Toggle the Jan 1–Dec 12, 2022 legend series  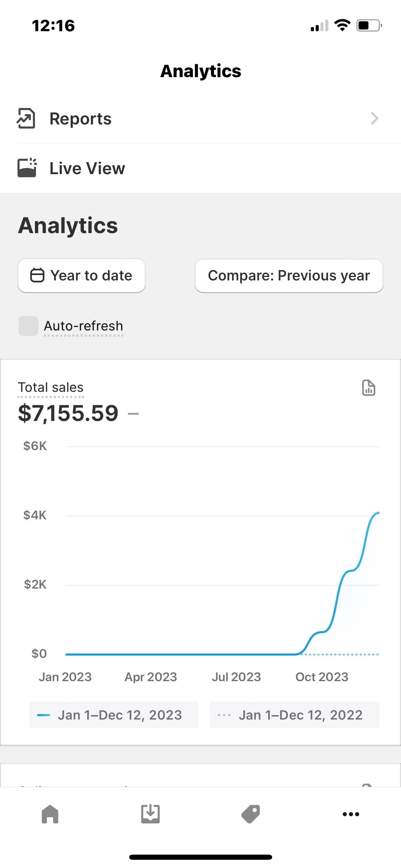pos(294,715)
